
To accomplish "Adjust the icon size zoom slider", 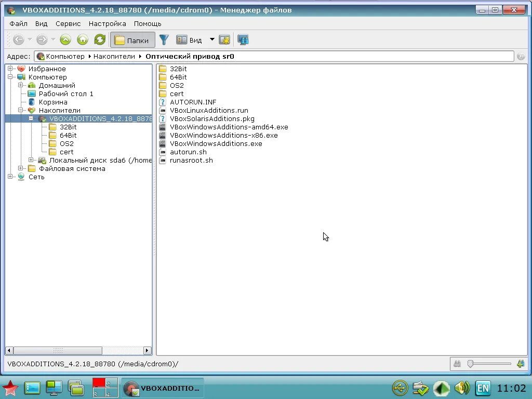I will pyautogui.click(x=470, y=364).
